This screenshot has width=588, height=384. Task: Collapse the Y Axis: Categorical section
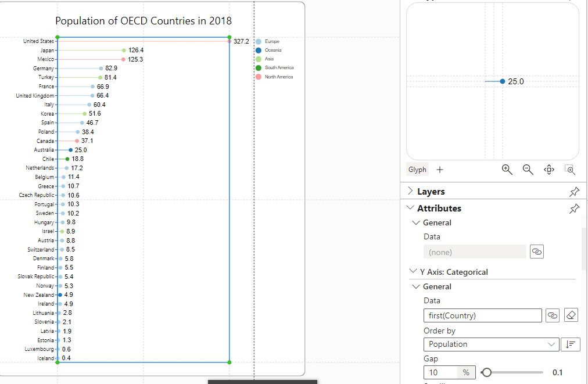point(413,271)
